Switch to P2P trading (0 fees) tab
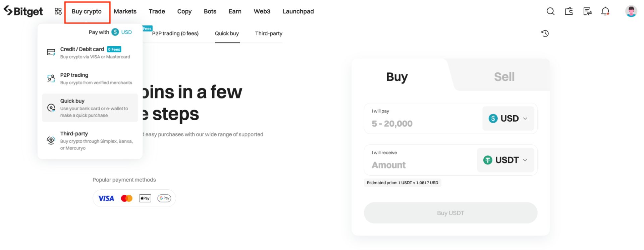 (x=175, y=34)
